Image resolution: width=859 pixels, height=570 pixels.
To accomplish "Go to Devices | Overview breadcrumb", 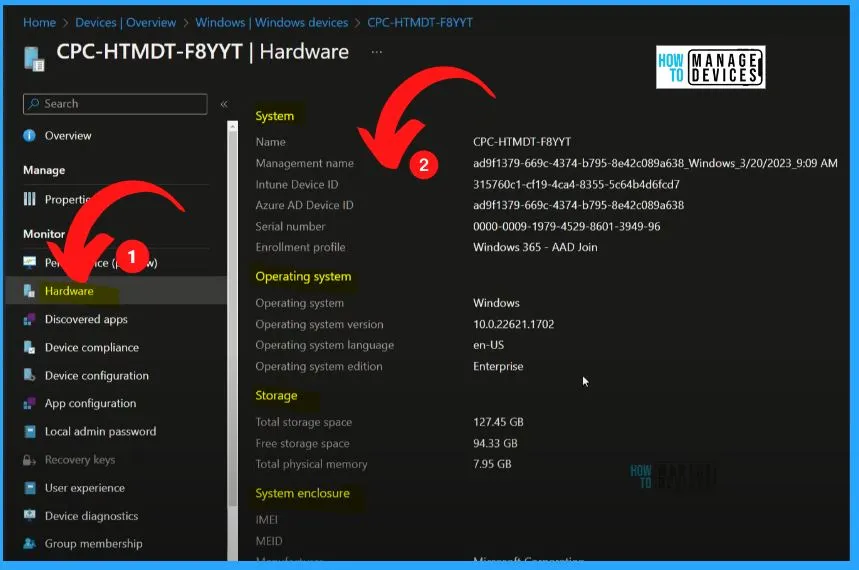I will 125,22.
